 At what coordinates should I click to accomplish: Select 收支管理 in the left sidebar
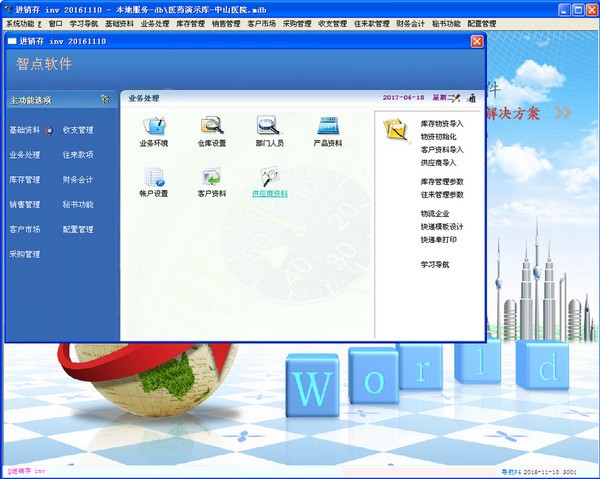tap(78, 130)
